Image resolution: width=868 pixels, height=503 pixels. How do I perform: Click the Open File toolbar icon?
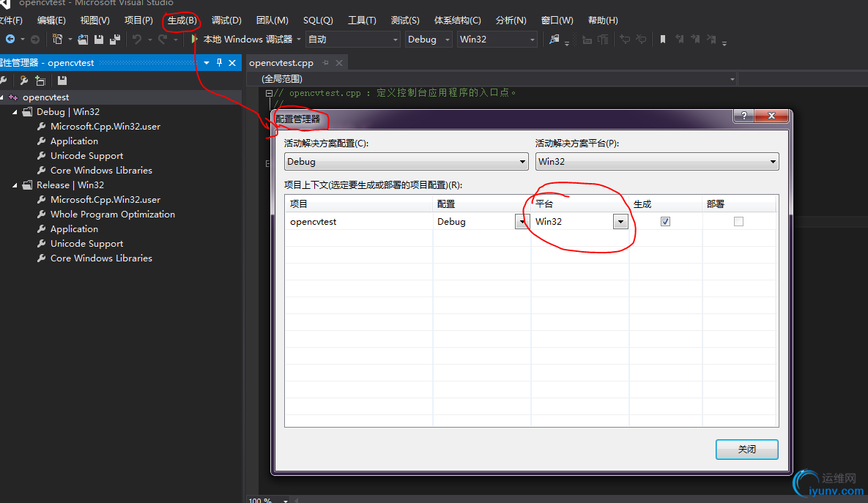coord(83,40)
